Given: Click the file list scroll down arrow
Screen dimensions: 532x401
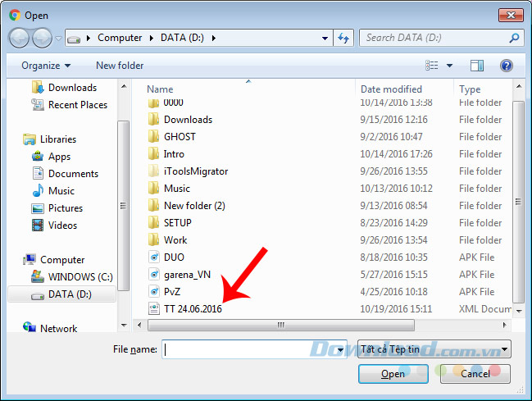Looking at the screenshot, I should pyautogui.click(x=519, y=311).
